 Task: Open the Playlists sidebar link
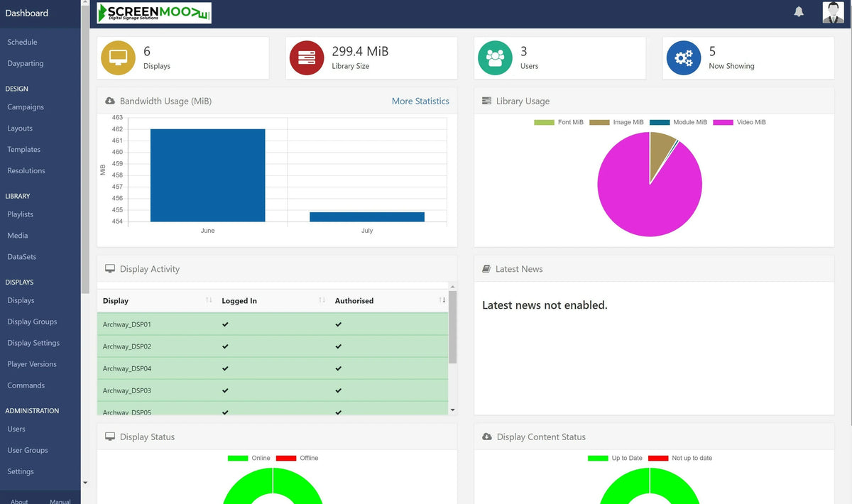(x=21, y=214)
